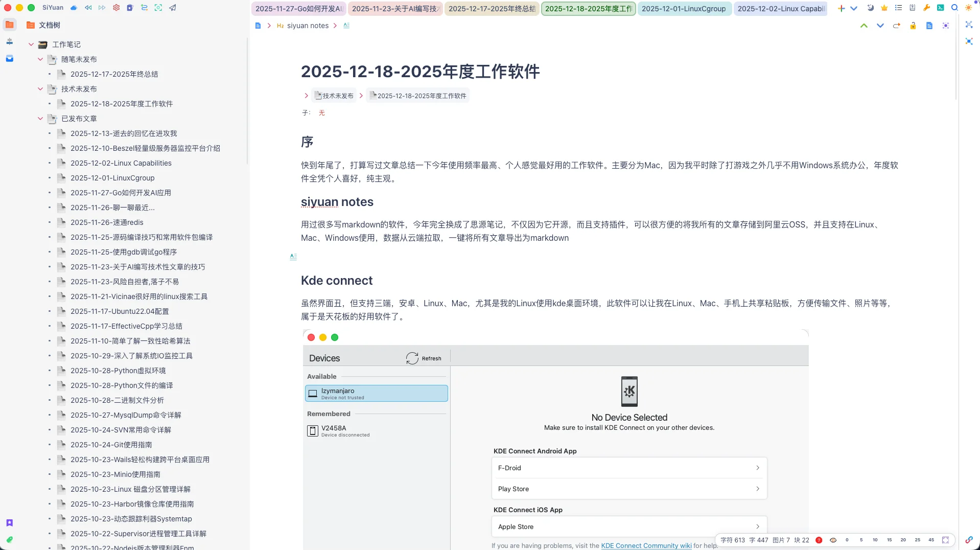Click the orange wrench tool icon
Viewport: 980px width, 550px height.
926,8
